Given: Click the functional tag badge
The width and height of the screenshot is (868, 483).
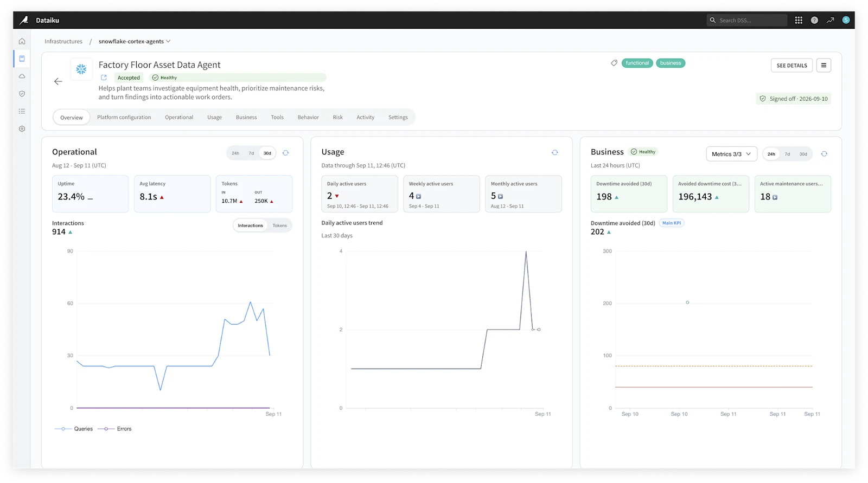Looking at the screenshot, I should 637,63.
